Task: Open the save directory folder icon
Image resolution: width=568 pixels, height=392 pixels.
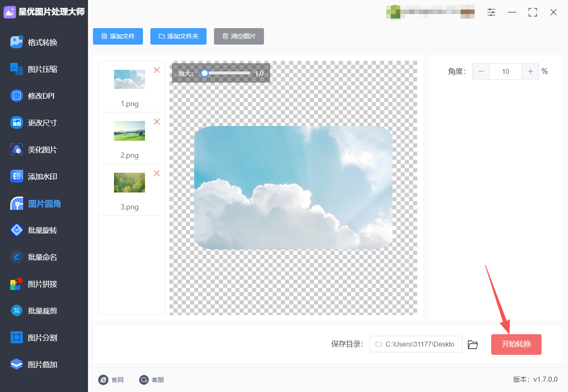Action: [473, 344]
